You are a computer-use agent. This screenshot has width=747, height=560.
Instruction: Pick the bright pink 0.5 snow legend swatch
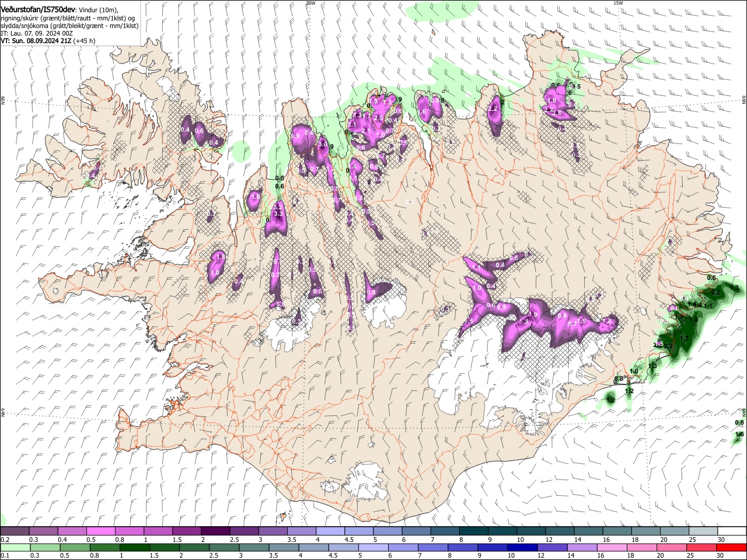100,531
